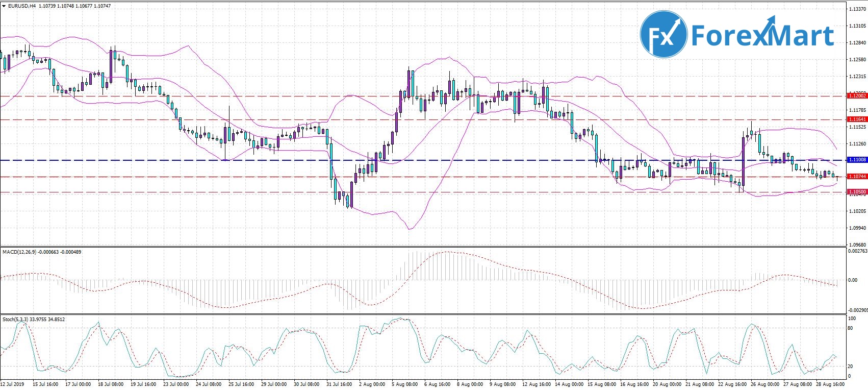Click the 21 Aug 08:00 time label
Image resolution: width=868 pixels, height=390 pixels.
(x=700, y=384)
